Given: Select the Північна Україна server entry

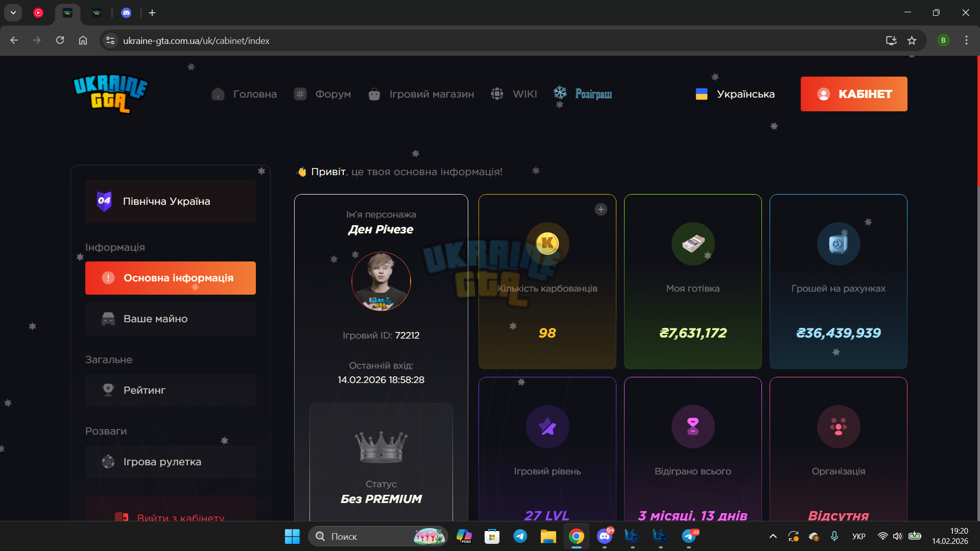Looking at the screenshot, I should click(x=171, y=201).
